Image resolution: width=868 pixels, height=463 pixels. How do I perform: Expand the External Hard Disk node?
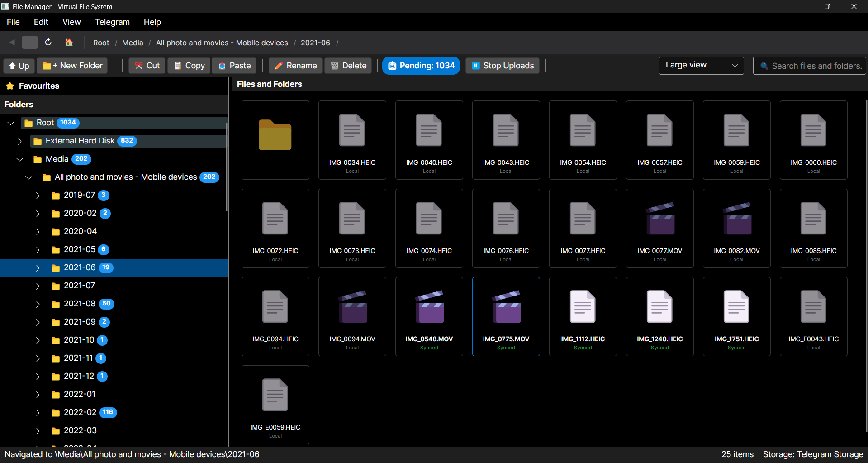(20, 141)
